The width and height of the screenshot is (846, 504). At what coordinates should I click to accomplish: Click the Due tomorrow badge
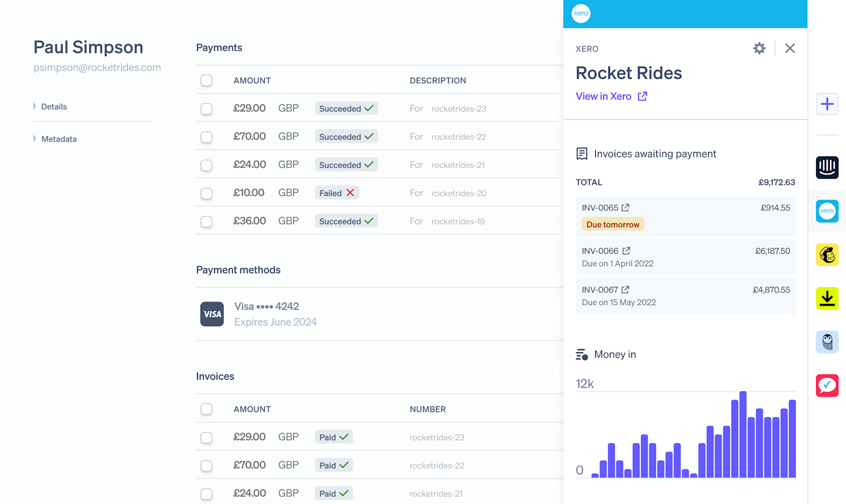pos(613,224)
